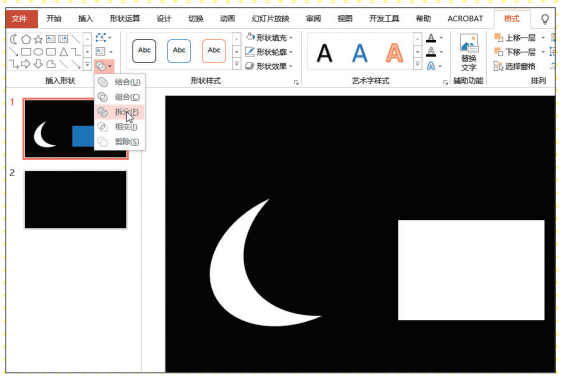
Task: Choose the elbow arrow connector shape
Action: tap(14, 65)
